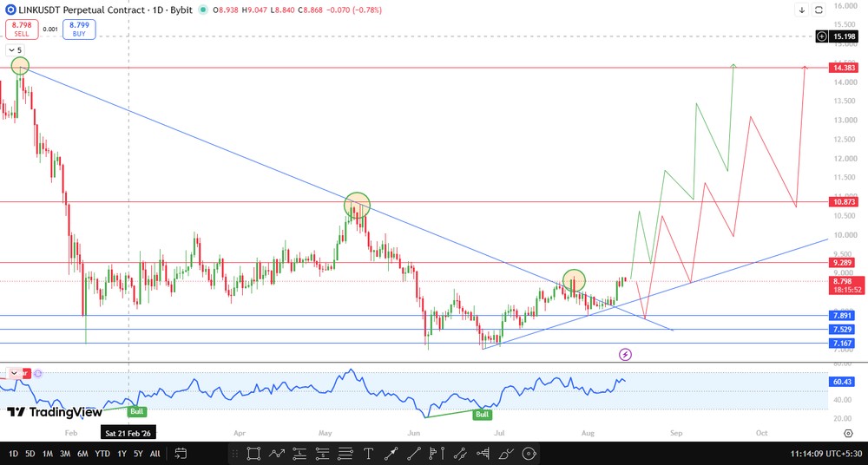868x465 pixels.
Task: Click the BUY 8.799 button
Action: (79, 29)
